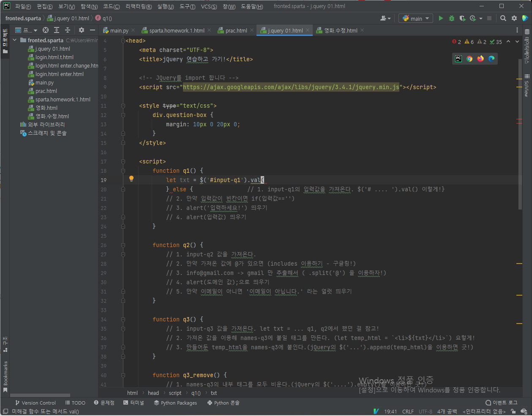Fold function q1 at line 18
Screen dimensions: 532x416
tap(123, 171)
